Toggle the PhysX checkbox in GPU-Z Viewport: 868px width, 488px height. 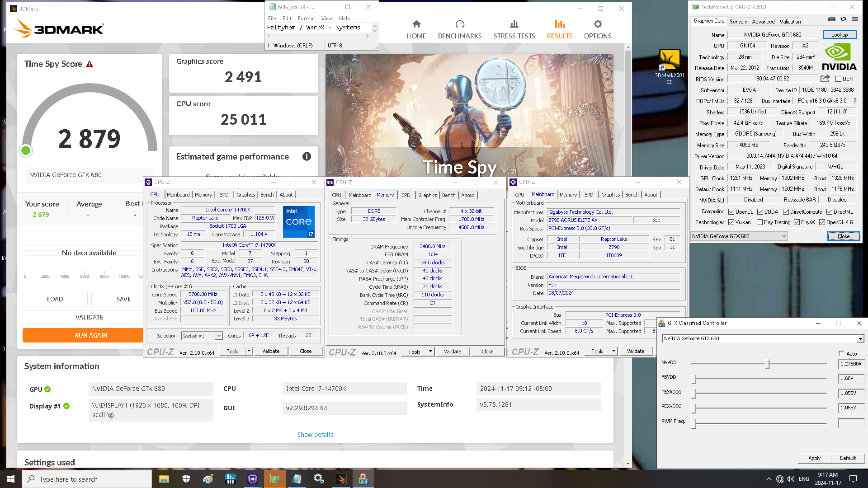(x=797, y=222)
